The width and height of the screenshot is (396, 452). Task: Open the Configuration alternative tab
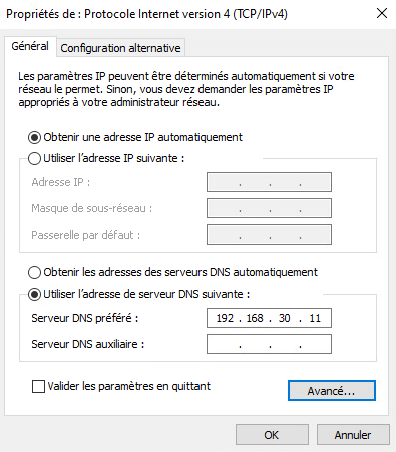120,48
